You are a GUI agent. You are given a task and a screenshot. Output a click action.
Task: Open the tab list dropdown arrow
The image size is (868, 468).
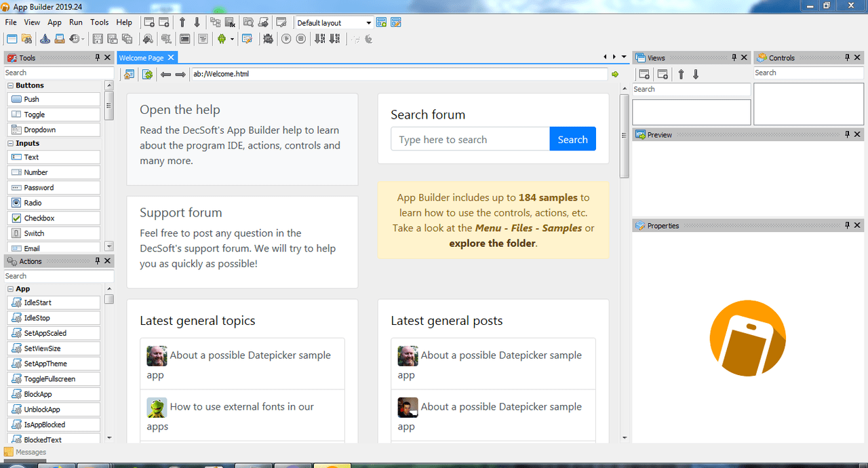(624, 57)
